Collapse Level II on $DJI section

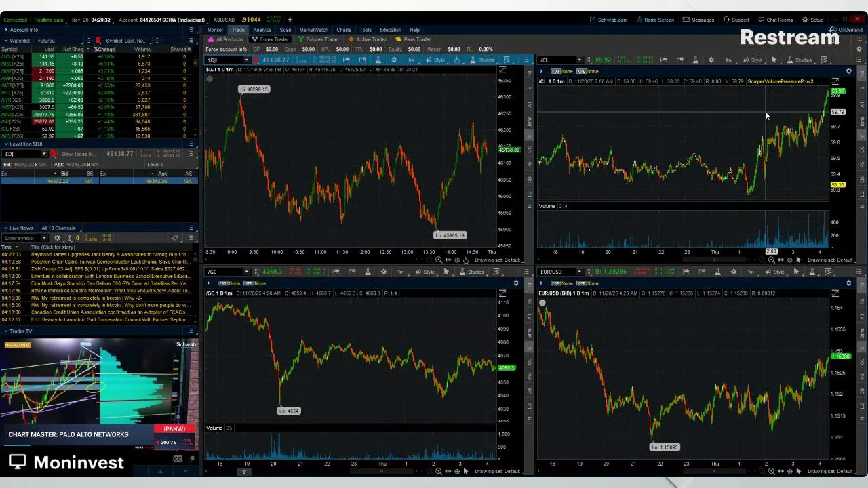click(x=6, y=144)
